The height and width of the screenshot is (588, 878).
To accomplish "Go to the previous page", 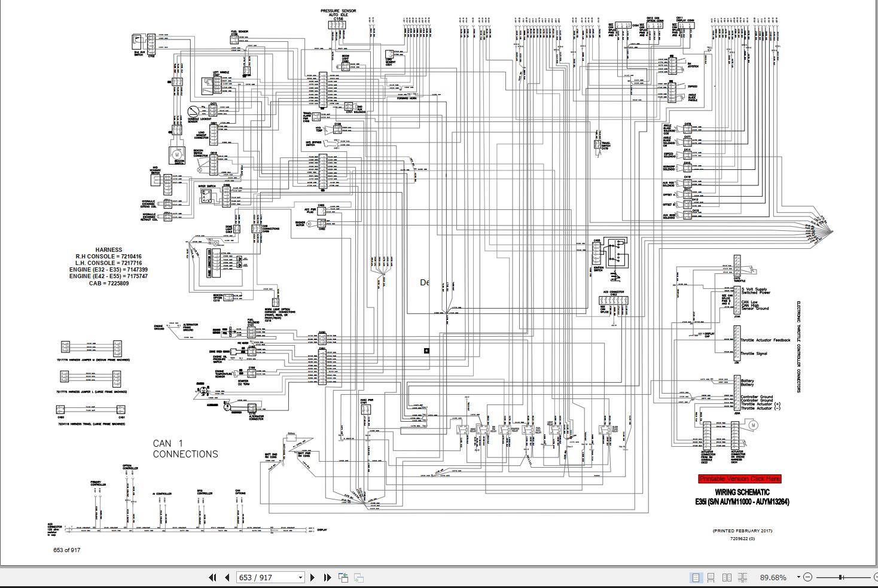I will 227,577.
